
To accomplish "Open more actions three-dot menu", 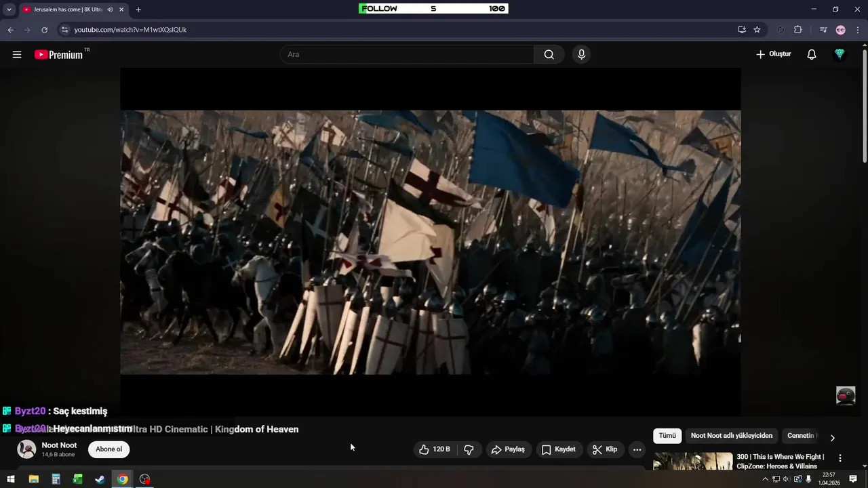I will [x=637, y=449].
